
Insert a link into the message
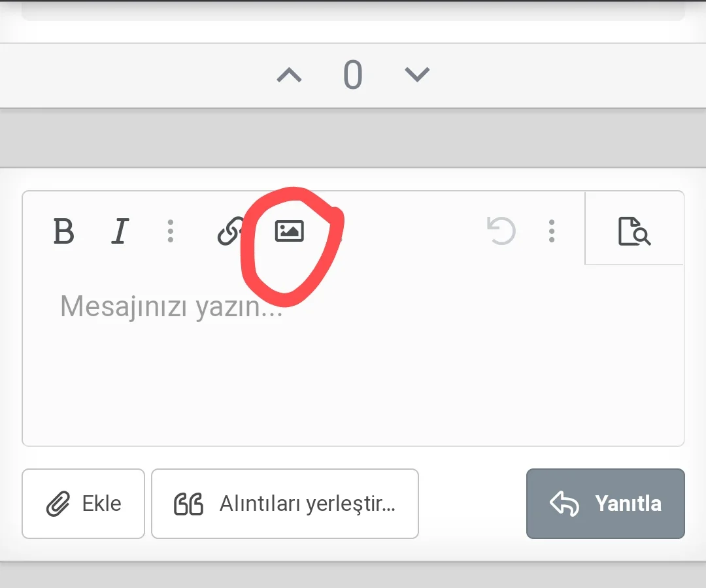tap(230, 232)
